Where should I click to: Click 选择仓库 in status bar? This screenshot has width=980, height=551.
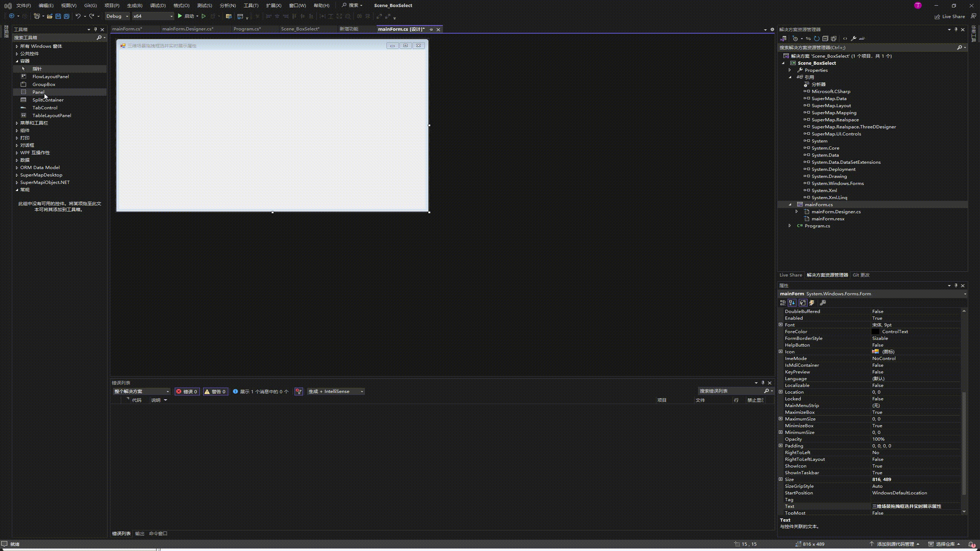pyautogui.click(x=945, y=544)
